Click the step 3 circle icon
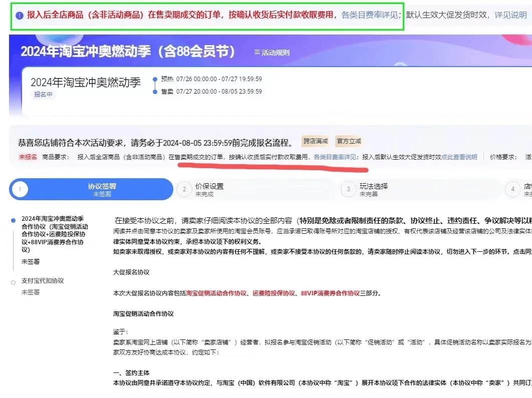The image size is (532, 398). point(348,190)
